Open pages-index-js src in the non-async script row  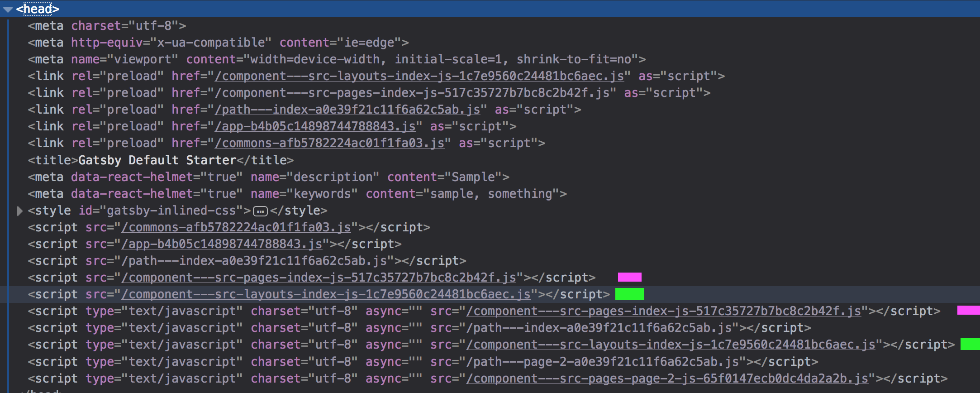pos(319,278)
